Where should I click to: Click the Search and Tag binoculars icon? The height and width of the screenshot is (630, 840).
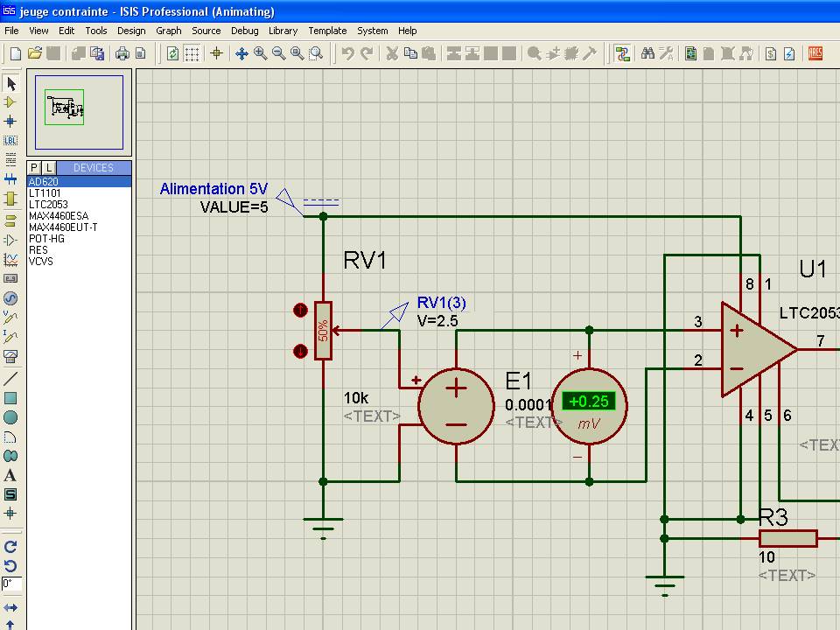pyautogui.click(x=647, y=53)
